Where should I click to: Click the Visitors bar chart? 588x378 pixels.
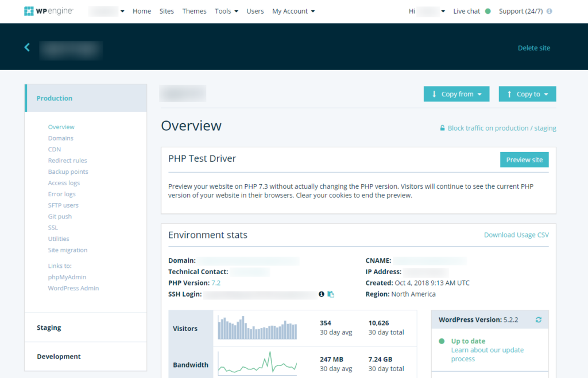click(x=257, y=328)
